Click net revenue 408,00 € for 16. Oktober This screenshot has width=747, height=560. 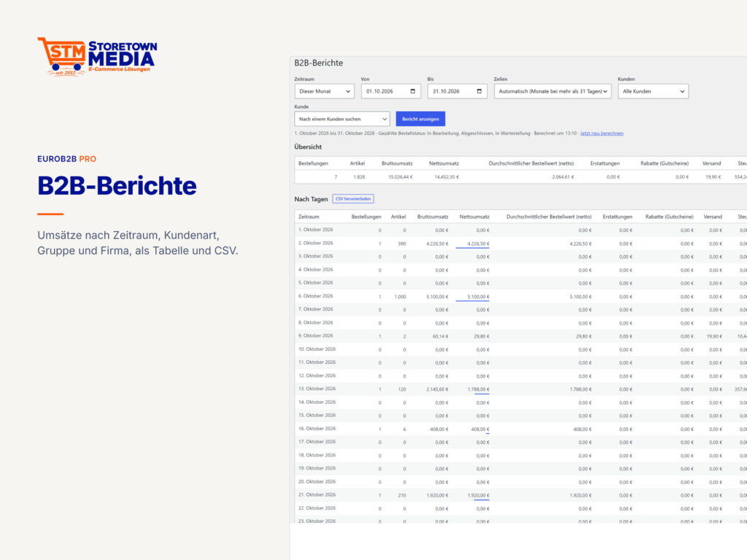tap(480, 429)
